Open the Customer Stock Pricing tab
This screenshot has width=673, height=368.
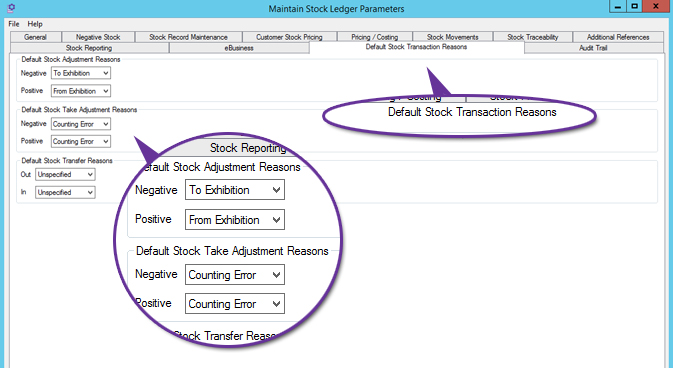tap(289, 37)
